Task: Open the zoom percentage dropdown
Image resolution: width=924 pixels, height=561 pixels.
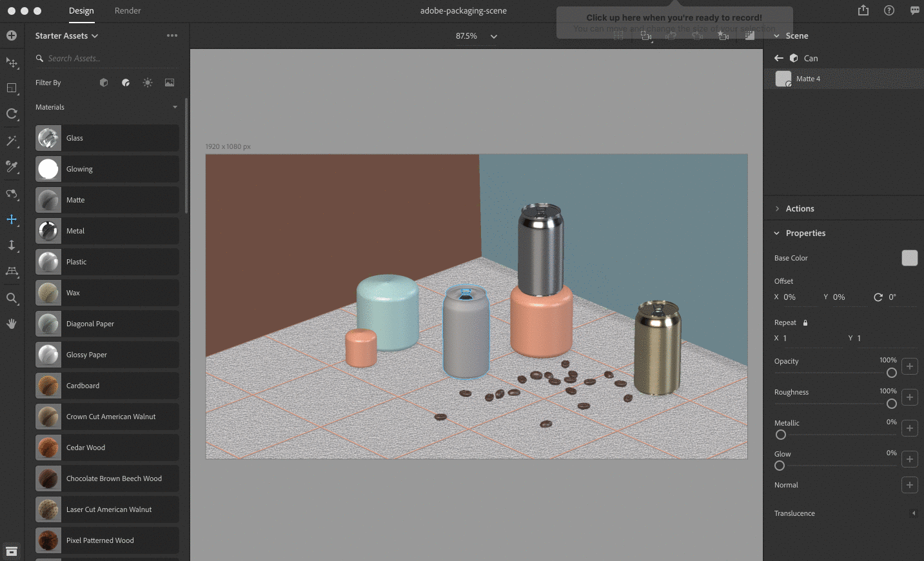Action: (x=493, y=36)
